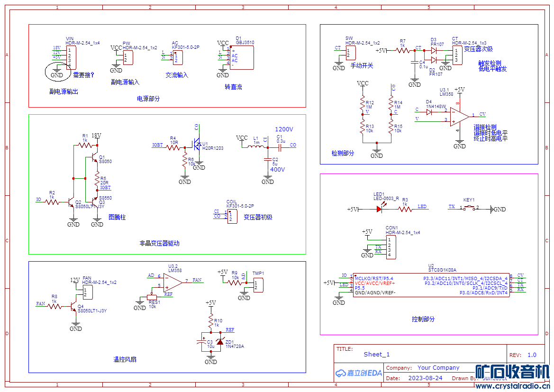This screenshot has width=554, height=392.
Task: Select the 'P3.0/ADC8/RxD/INT4' pin label
Action: [483, 292]
